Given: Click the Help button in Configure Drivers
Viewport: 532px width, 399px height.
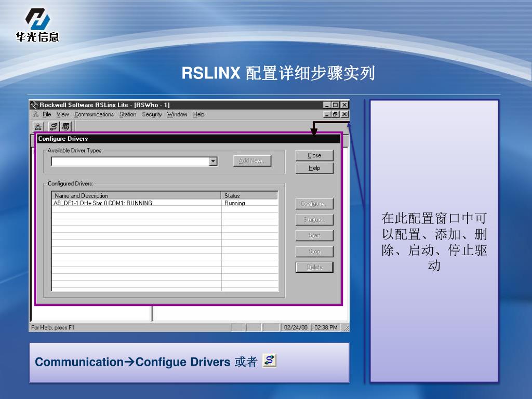Looking at the screenshot, I should tap(314, 168).
